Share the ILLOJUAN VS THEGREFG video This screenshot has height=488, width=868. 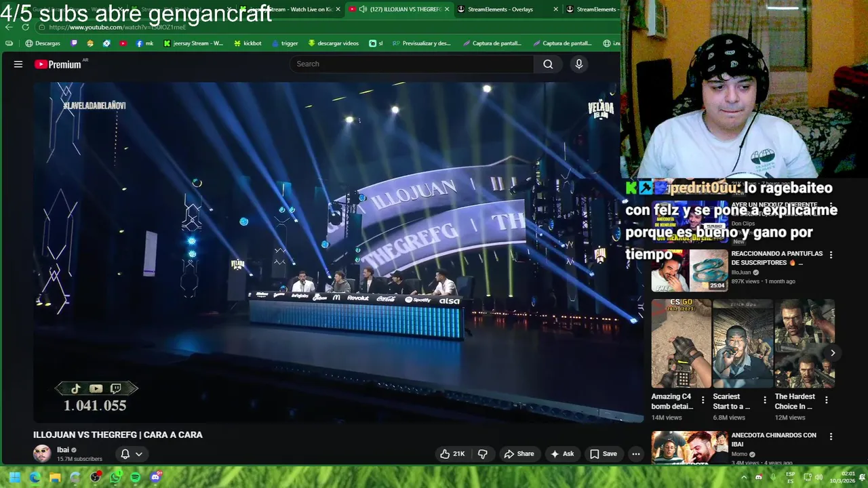pos(519,454)
